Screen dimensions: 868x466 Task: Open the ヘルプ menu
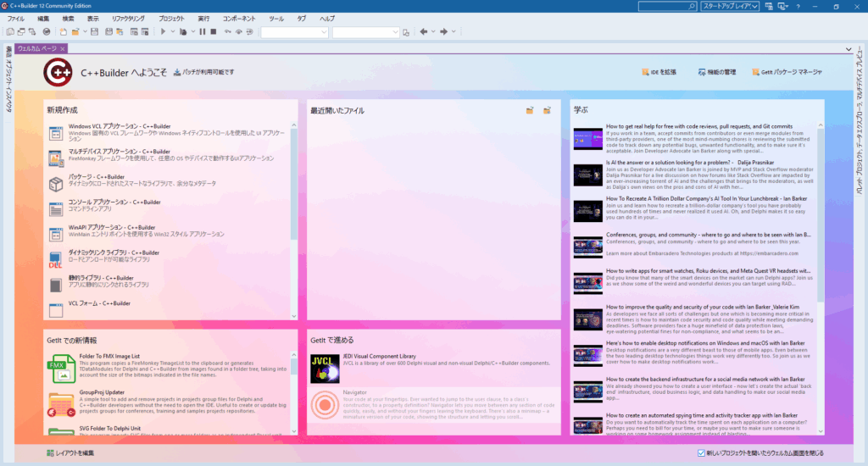tap(327, 19)
